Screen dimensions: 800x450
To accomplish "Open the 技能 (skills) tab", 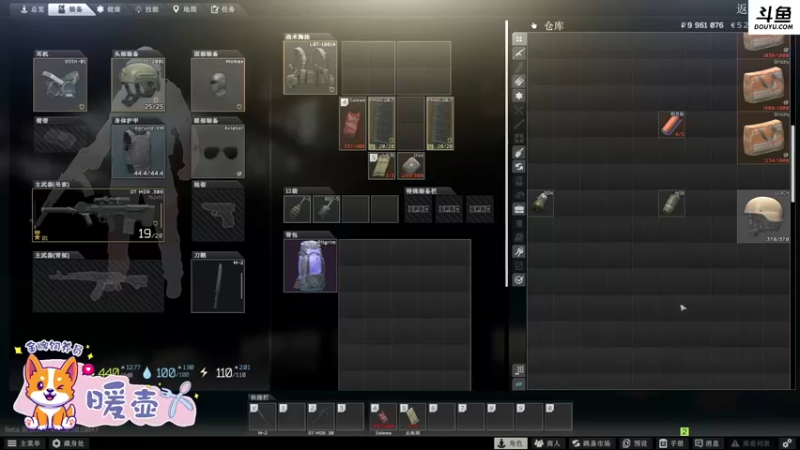I will click(147, 9).
